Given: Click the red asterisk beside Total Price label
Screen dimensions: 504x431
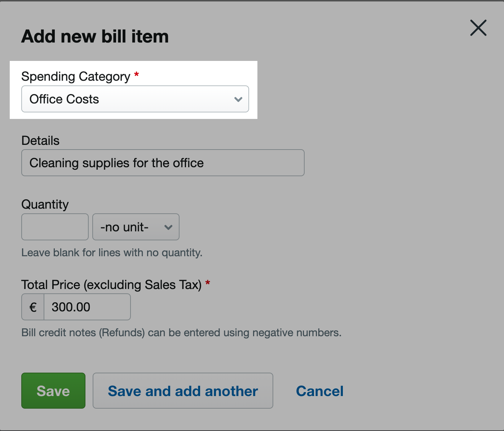Looking at the screenshot, I should point(208,283).
